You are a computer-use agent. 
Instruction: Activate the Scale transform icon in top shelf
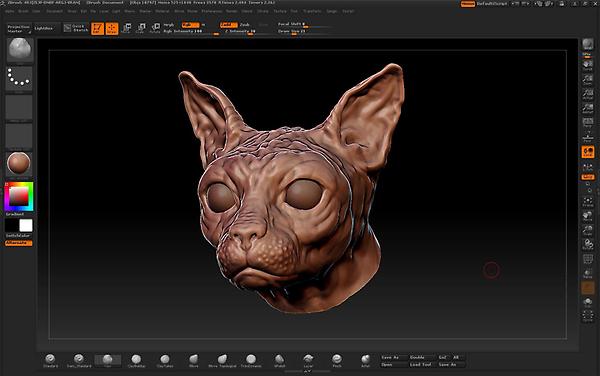point(141,28)
